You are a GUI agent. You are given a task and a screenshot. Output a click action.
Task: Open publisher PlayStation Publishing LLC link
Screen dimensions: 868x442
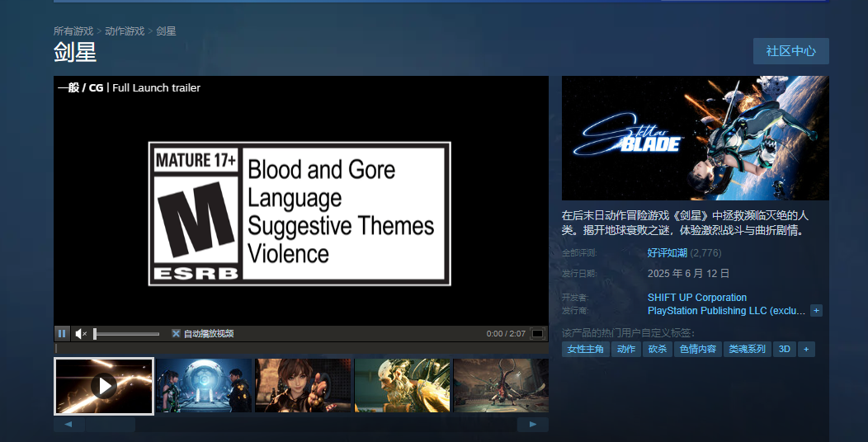pos(726,311)
